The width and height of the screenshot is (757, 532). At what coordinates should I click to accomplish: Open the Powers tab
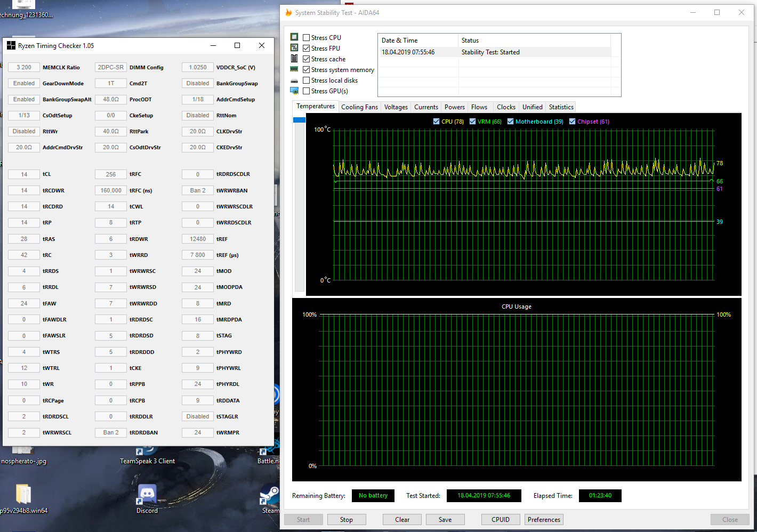click(455, 107)
